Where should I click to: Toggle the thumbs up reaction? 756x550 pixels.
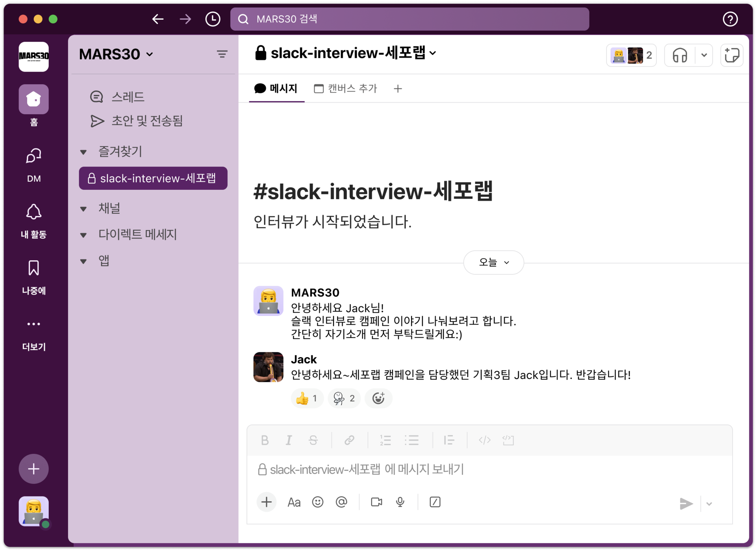pyautogui.click(x=307, y=398)
